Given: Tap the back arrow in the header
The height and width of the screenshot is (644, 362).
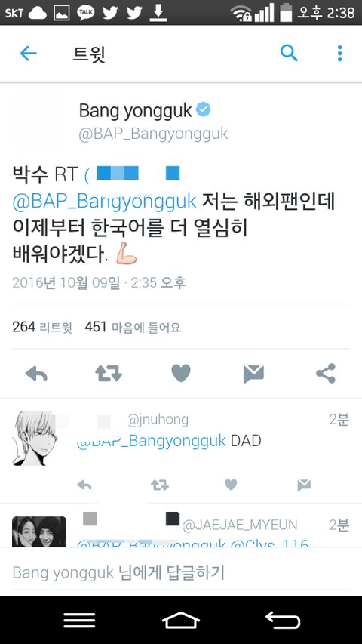Looking at the screenshot, I should pos(29,54).
